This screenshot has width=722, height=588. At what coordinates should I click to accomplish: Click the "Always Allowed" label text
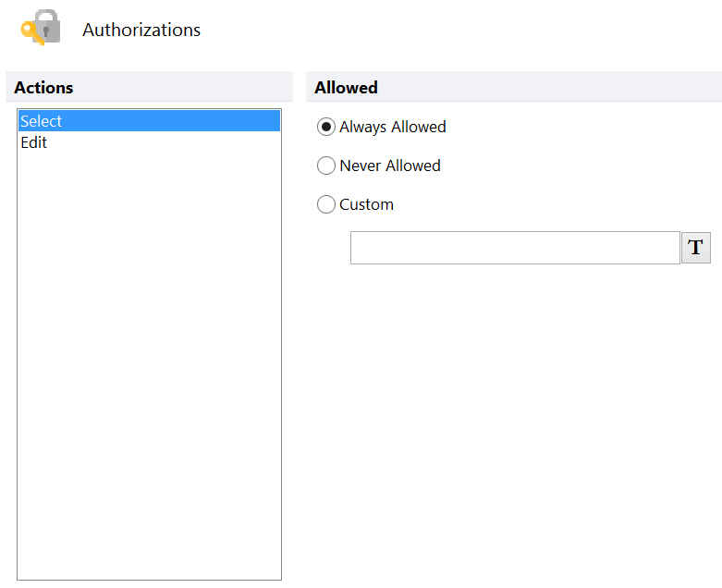[392, 127]
